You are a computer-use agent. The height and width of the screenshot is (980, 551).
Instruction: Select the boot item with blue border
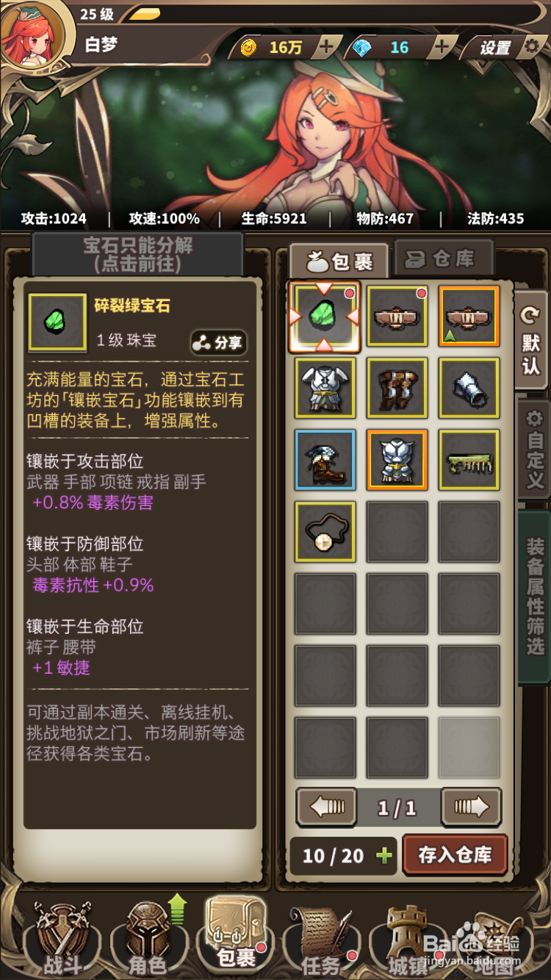pyautogui.click(x=325, y=460)
